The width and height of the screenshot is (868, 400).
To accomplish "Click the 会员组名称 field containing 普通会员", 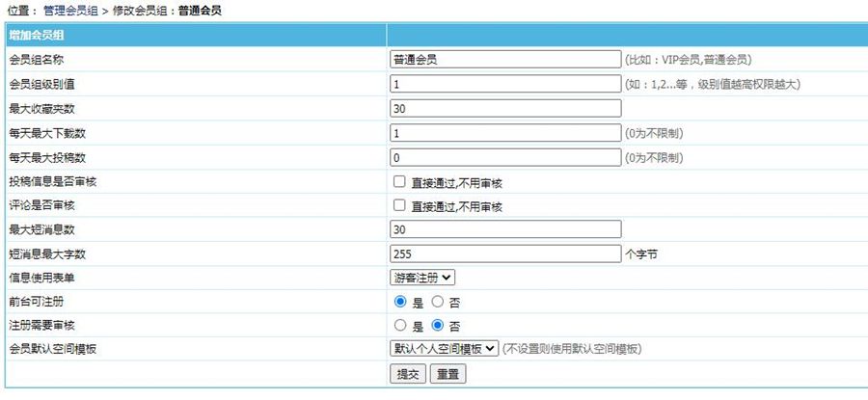I will [505, 60].
